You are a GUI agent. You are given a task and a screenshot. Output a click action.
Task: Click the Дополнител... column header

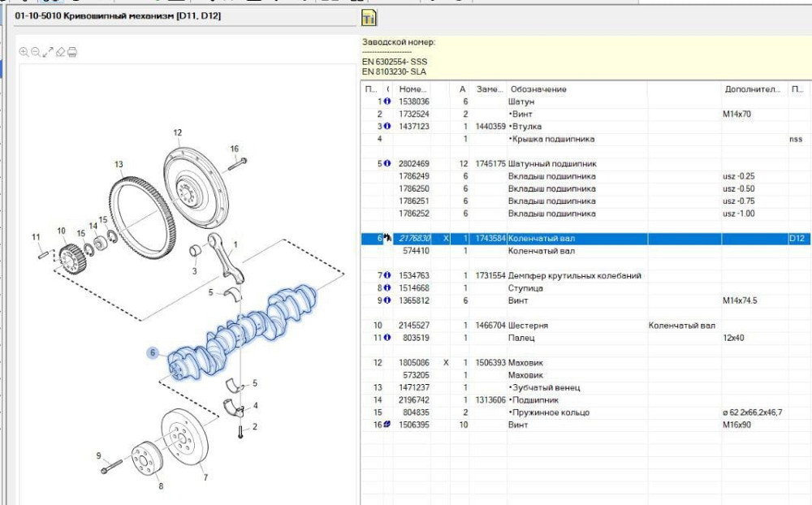[752, 89]
